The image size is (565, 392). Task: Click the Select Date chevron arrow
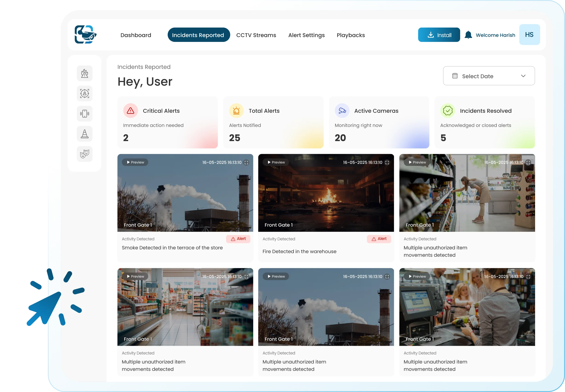523,76
